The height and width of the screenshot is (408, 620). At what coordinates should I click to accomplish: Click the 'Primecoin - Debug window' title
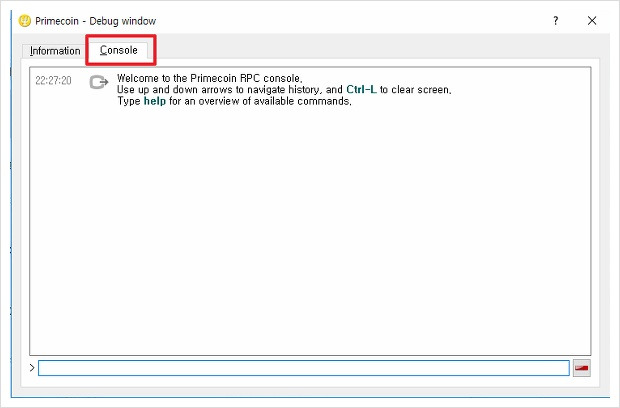[x=95, y=21]
